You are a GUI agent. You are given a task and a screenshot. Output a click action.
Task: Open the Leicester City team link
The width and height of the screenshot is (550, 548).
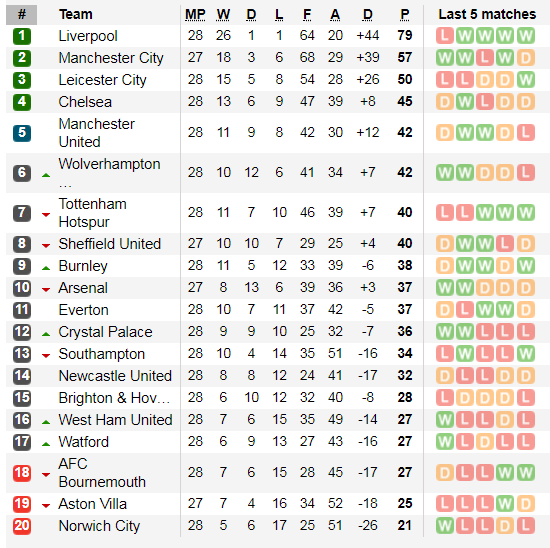(102, 80)
